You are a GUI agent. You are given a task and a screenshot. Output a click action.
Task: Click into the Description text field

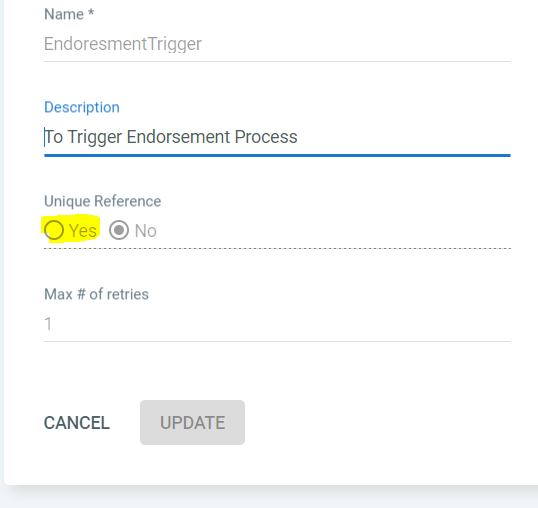[277, 137]
